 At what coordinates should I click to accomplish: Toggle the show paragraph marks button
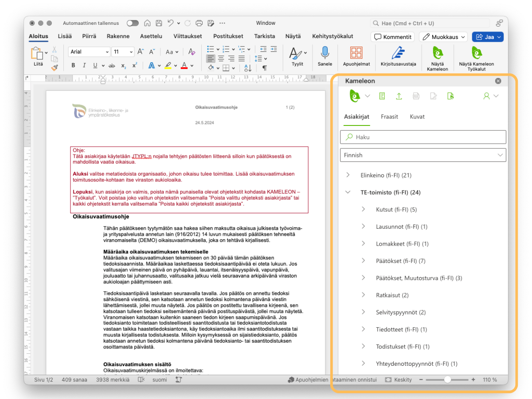tap(265, 68)
